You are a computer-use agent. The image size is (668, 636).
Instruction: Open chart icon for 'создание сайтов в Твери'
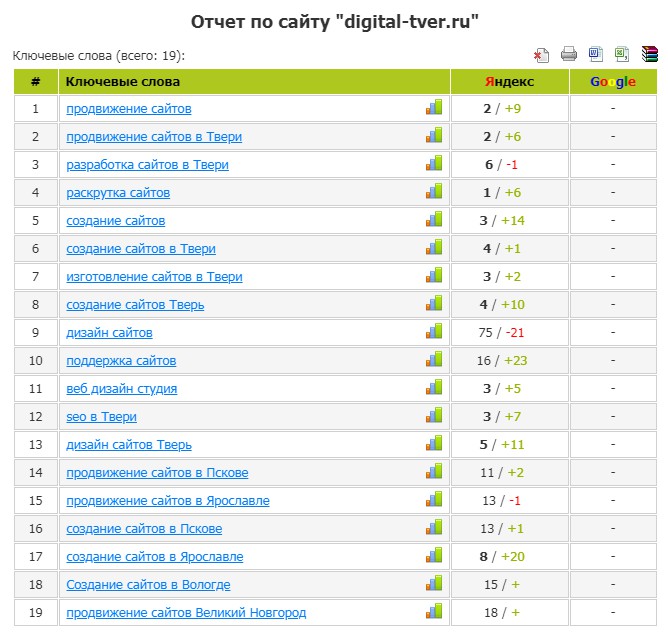(x=434, y=247)
